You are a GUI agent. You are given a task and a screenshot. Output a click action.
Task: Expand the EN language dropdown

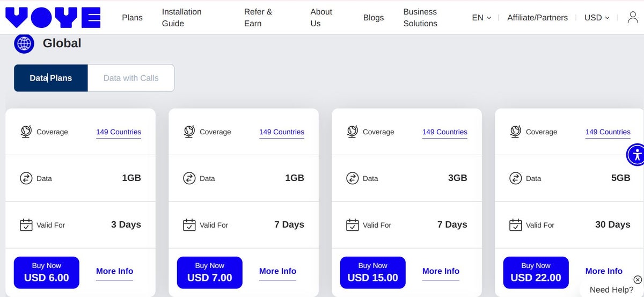click(481, 18)
